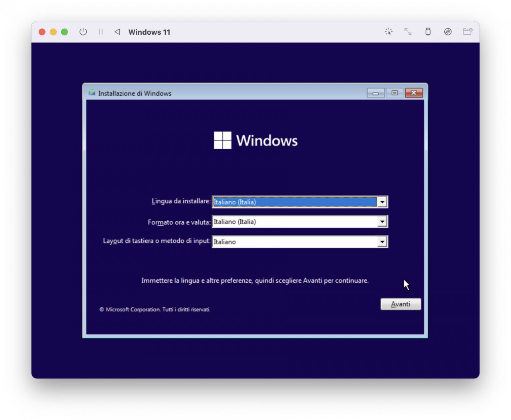Click the Lingua da installare label
Viewport: 511px width, 420px height.
click(x=181, y=201)
